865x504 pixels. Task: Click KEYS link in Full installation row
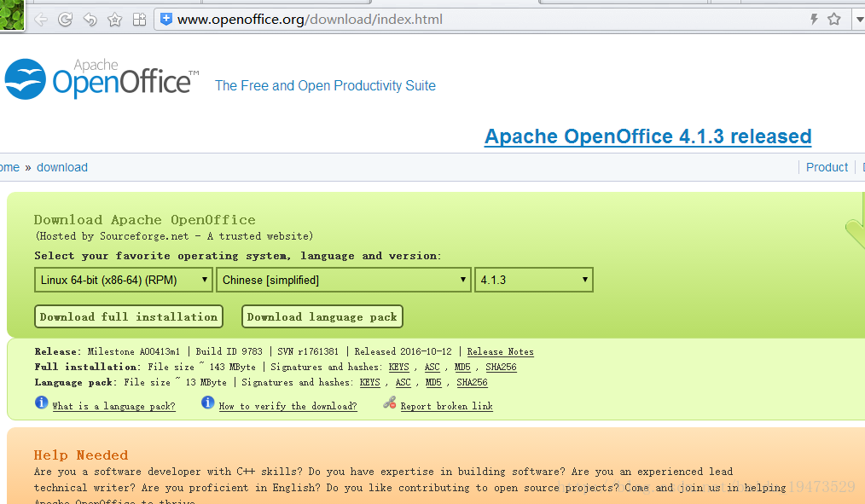[399, 368]
